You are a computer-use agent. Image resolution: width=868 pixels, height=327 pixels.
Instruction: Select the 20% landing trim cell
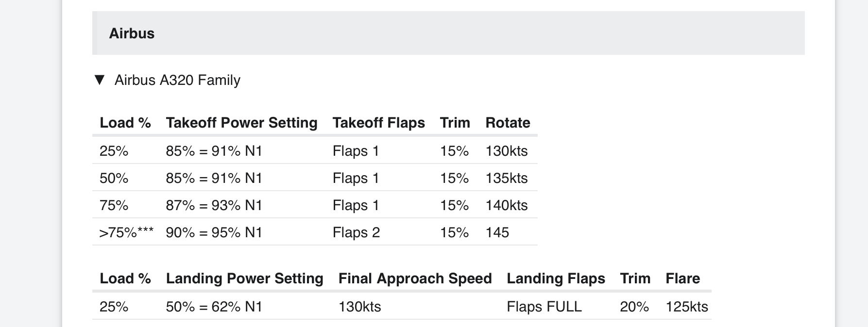tap(634, 307)
